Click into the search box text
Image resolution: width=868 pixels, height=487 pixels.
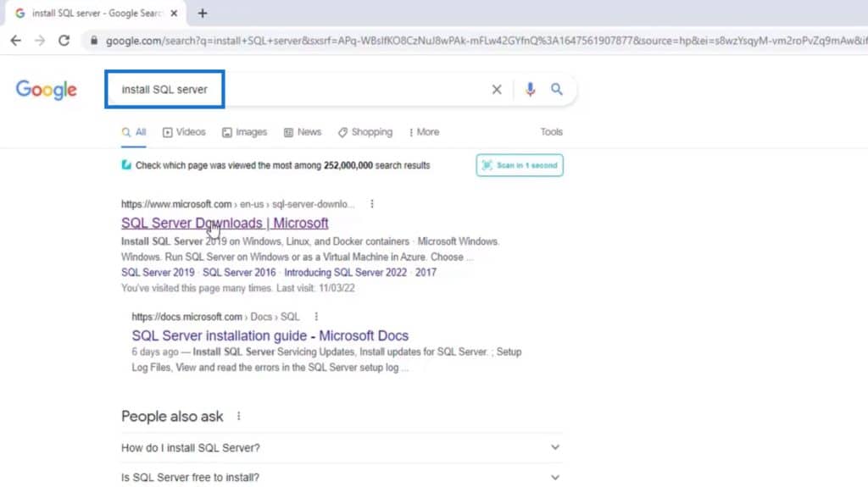coord(164,89)
